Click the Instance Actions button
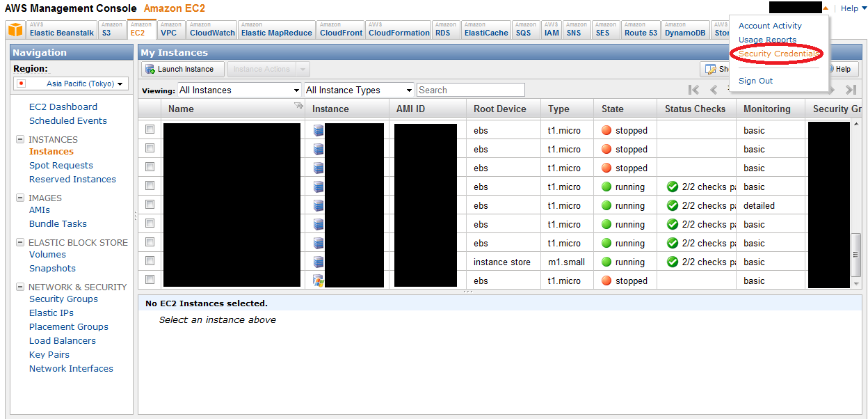The width and height of the screenshot is (868, 419). coord(262,70)
